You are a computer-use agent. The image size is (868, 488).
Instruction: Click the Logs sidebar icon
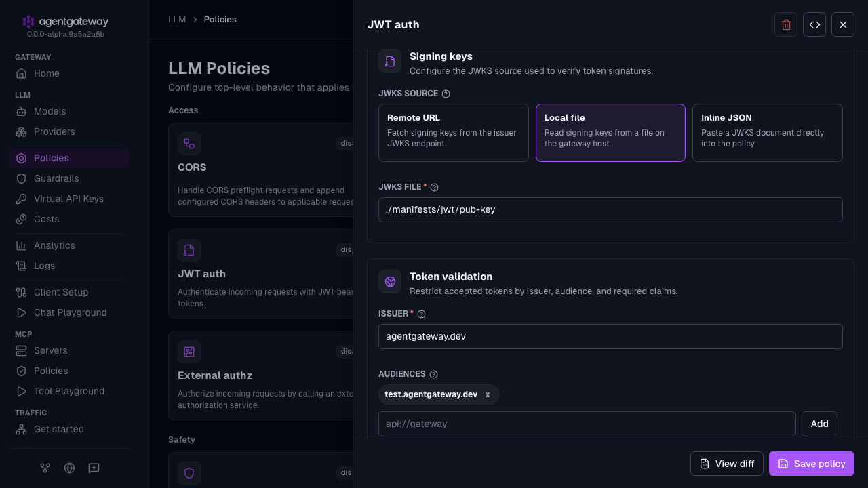coord(21,266)
